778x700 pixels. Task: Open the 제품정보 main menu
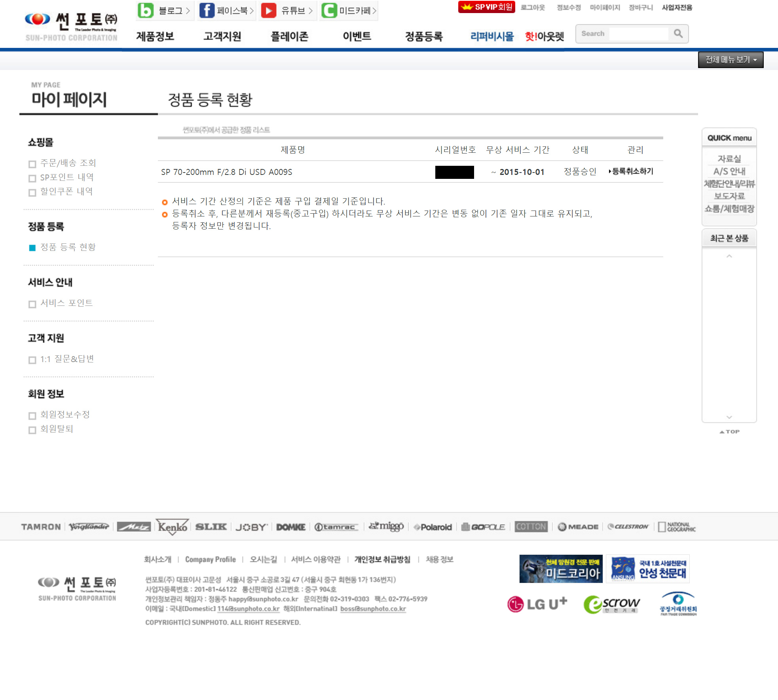tap(155, 36)
